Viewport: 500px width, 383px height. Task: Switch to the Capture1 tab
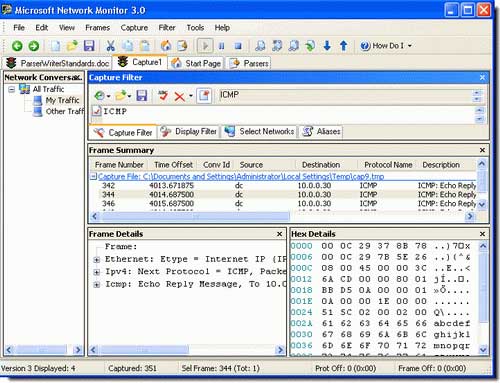coord(140,62)
